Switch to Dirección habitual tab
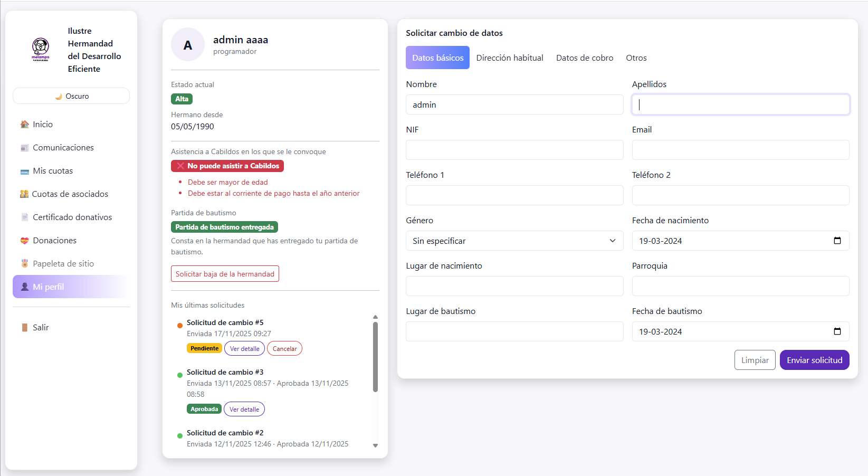The image size is (868, 476). tap(510, 58)
